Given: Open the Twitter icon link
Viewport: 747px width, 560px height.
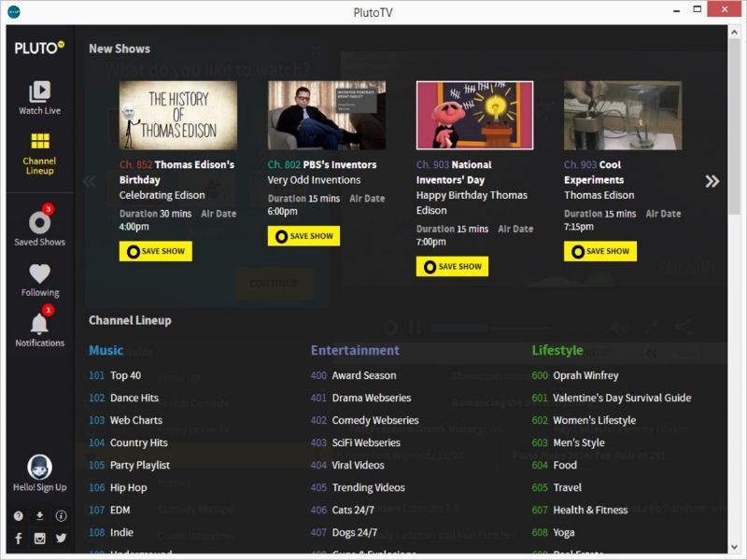Looking at the screenshot, I should [61, 539].
